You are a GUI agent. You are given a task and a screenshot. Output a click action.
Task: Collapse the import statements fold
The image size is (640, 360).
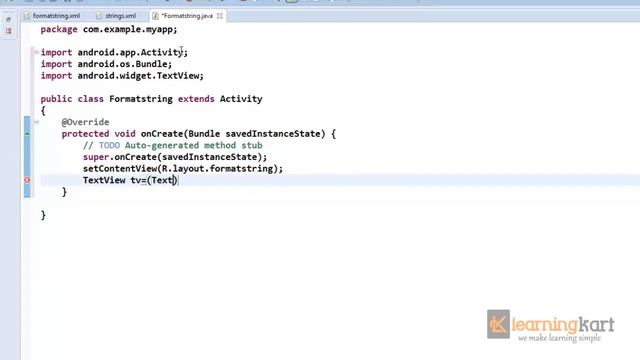(x=36, y=52)
